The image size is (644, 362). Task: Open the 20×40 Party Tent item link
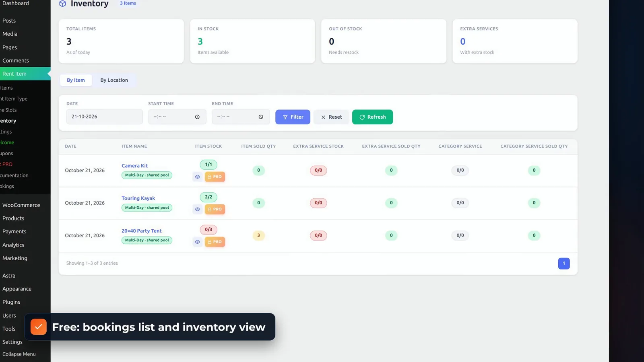142,231
